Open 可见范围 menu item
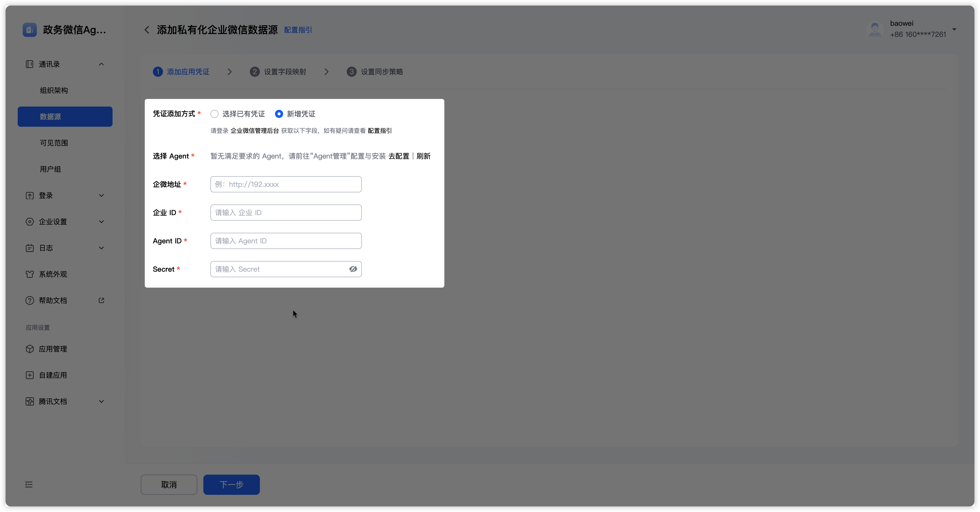980x512 pixels. pyautogui.click(x=54, y=143)
